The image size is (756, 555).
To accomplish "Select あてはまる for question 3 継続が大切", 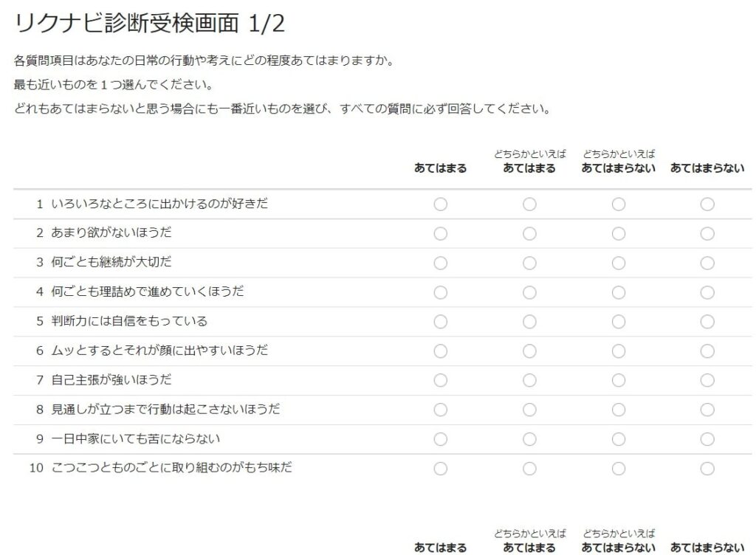I will click(440, 263).
